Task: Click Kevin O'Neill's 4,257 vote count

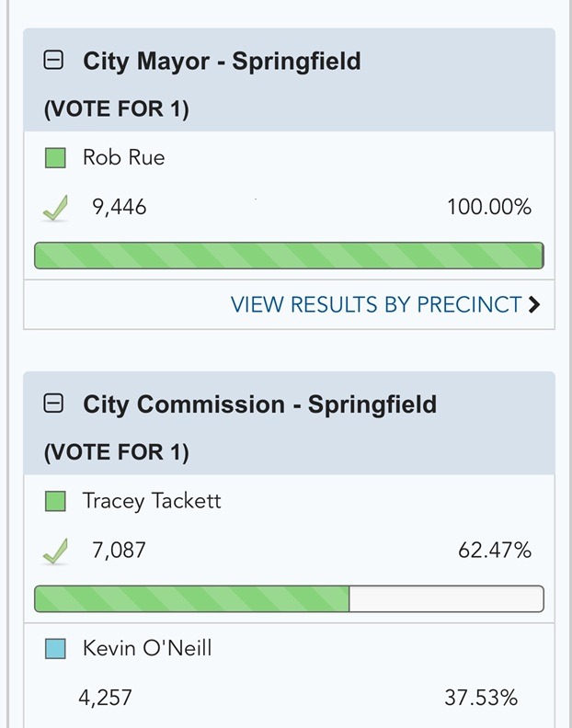Action: pos(105,699)
